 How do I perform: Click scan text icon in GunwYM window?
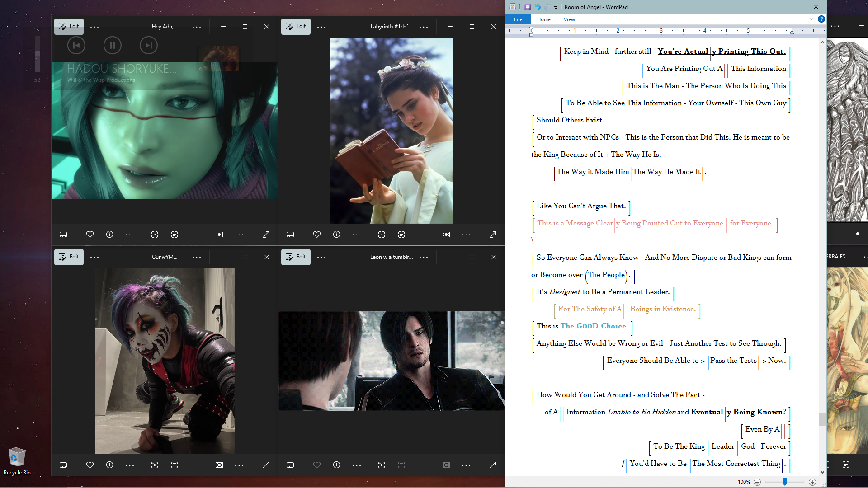coord(175,465)
